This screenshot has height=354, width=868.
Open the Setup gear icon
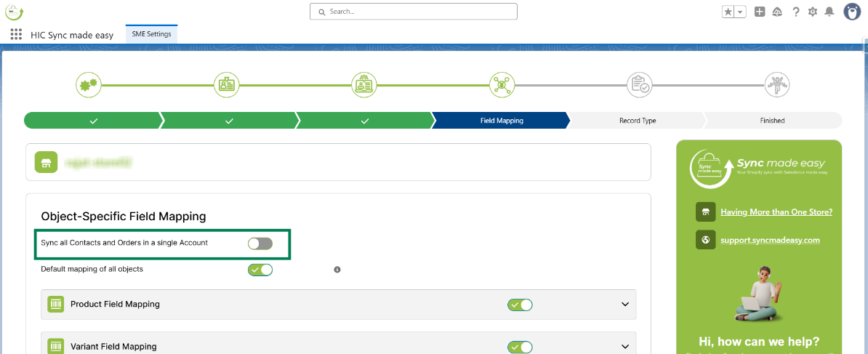pyautogui.click(x=813, y=12)
